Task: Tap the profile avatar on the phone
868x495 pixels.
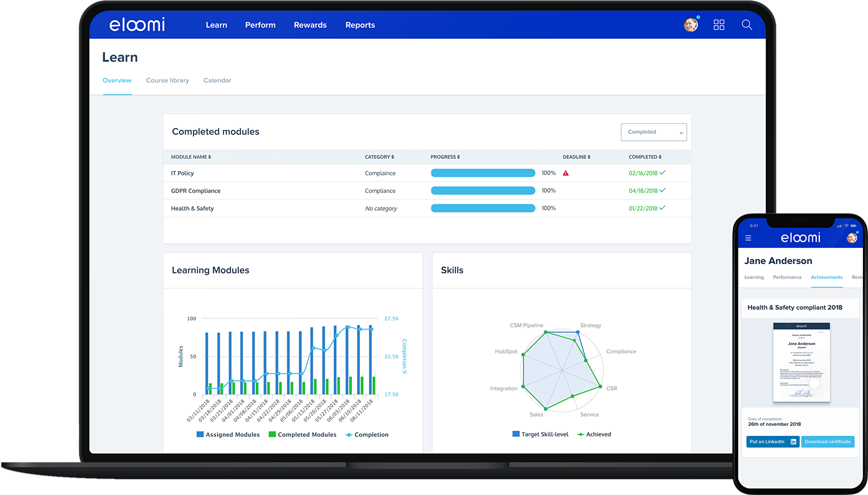Action: point(852,238)
